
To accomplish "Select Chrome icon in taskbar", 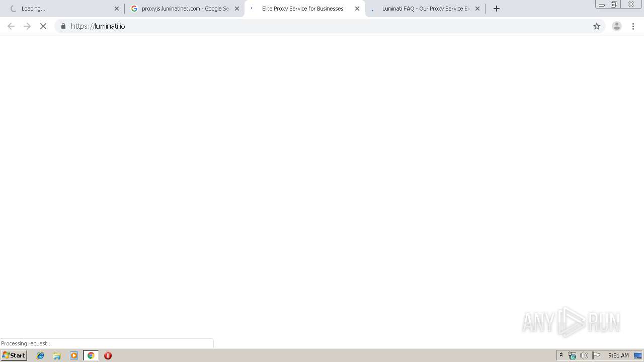I will point(91,355).
